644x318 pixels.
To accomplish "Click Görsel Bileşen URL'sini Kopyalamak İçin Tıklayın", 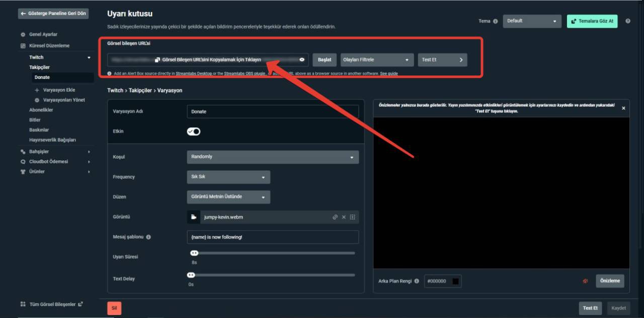I will click(211, 60).
